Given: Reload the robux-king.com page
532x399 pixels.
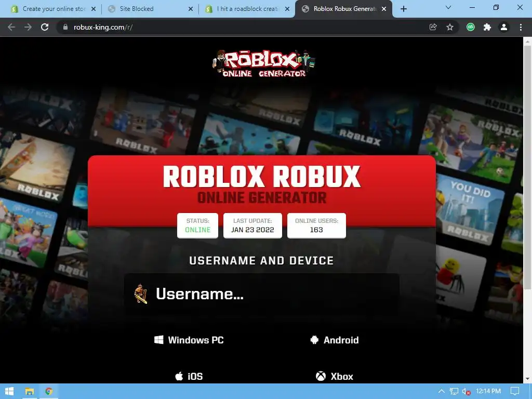Looking at the screenshot, I should [45, 27].
